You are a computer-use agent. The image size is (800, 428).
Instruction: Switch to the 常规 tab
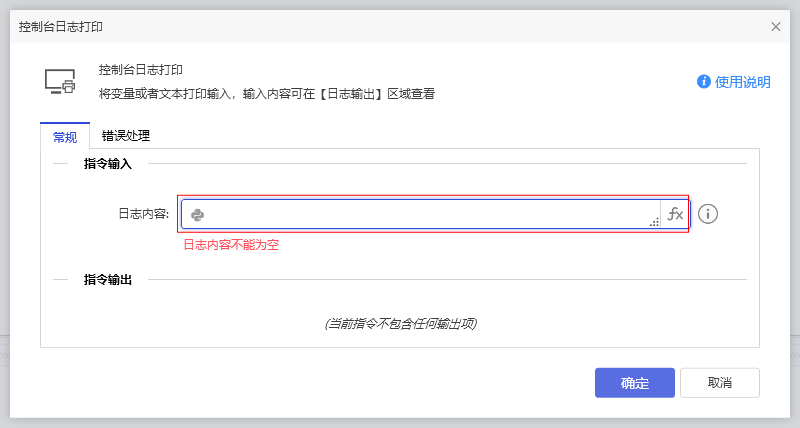[65, 137]
